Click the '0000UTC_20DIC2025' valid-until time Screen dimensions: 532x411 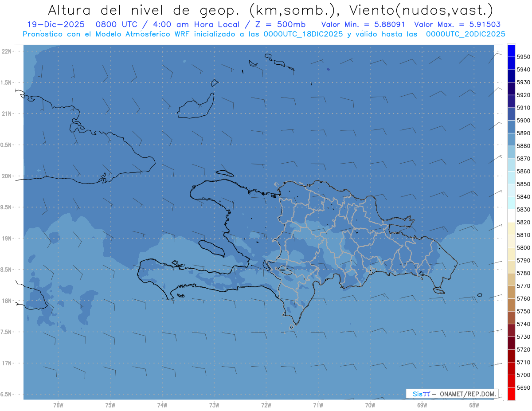pyautogui.click(x=465, y=34)
